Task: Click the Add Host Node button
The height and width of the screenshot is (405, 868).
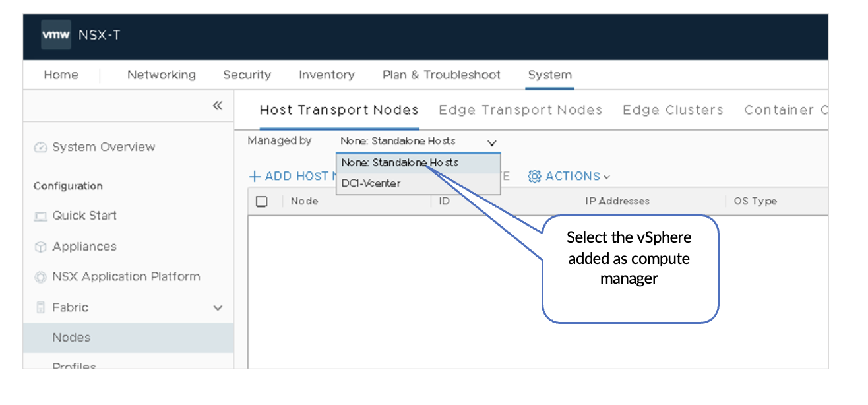Action: pos(290,177)
